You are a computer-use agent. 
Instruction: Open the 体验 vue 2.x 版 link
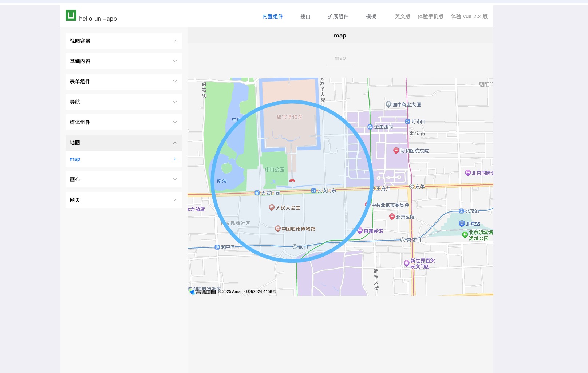469,16
